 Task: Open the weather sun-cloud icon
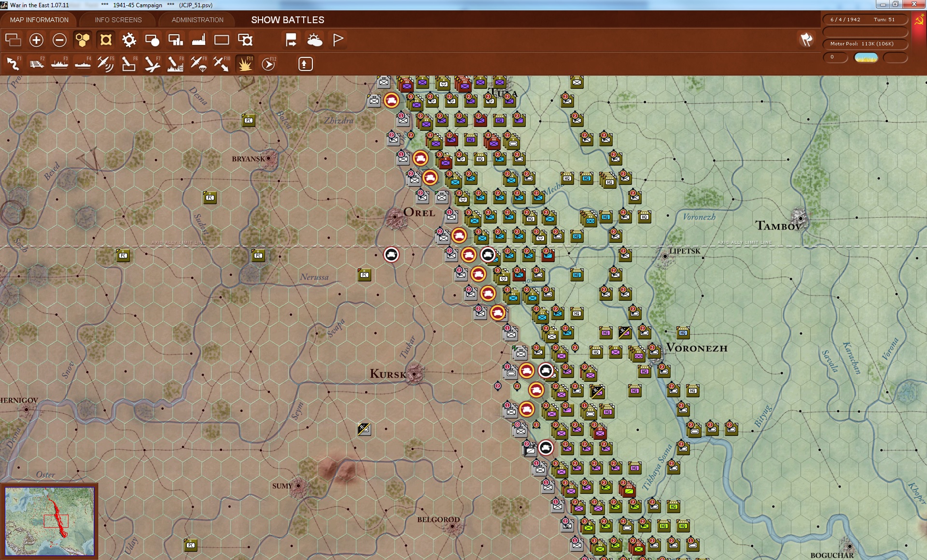pos(315,40)
